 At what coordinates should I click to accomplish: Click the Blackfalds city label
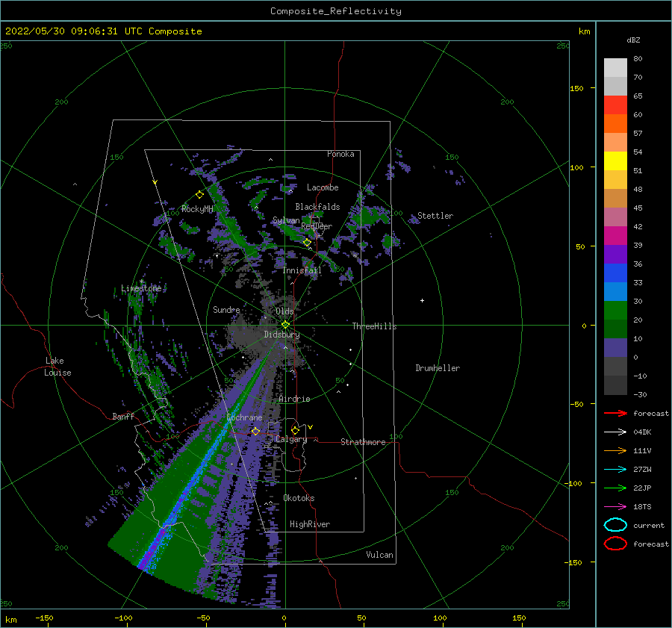(317, 207)
